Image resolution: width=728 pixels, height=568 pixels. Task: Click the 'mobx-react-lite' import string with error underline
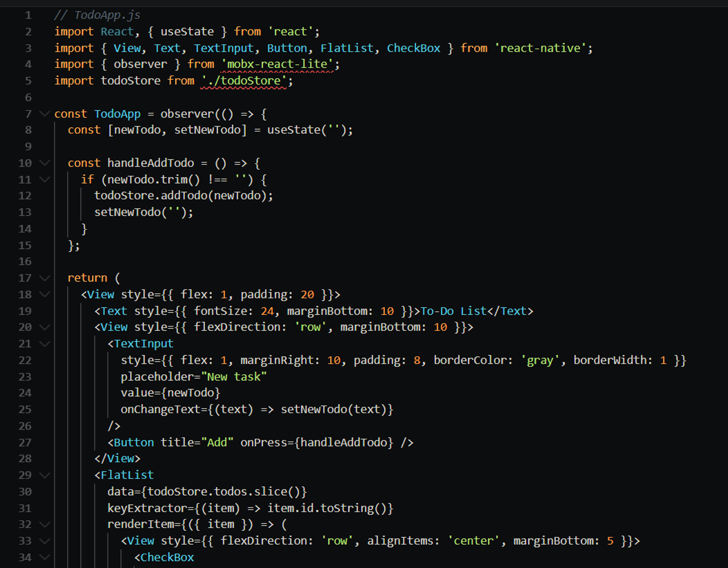tap(277, 64)
